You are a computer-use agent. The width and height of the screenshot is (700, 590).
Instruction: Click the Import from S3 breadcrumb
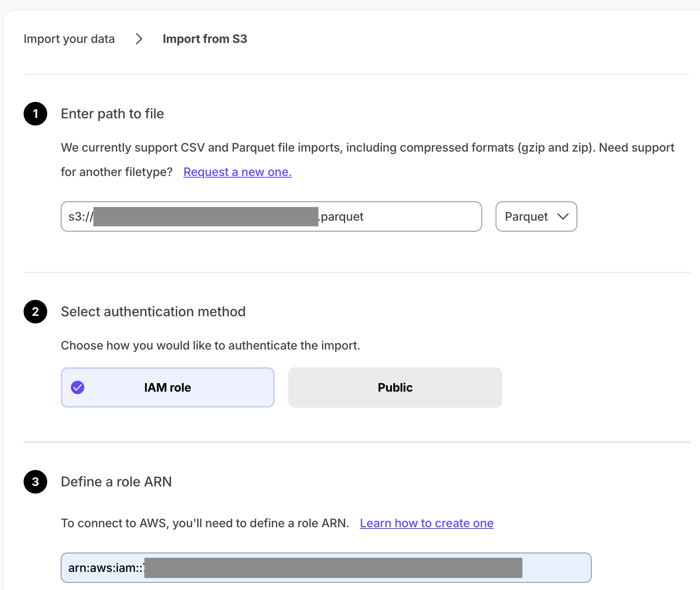[205, 39]
